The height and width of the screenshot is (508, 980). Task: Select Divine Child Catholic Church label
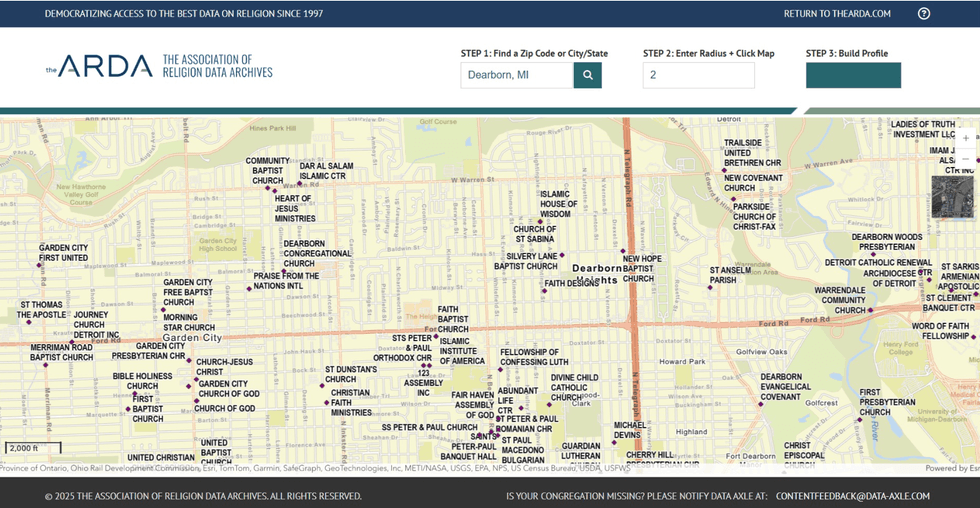coord(574,387)
